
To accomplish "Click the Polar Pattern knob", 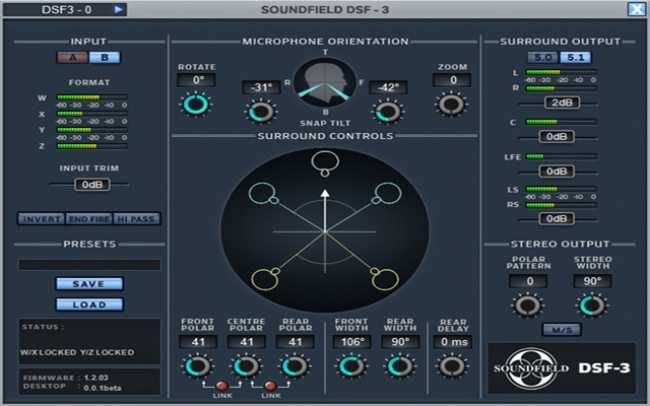I will click(x=528, y=306).
